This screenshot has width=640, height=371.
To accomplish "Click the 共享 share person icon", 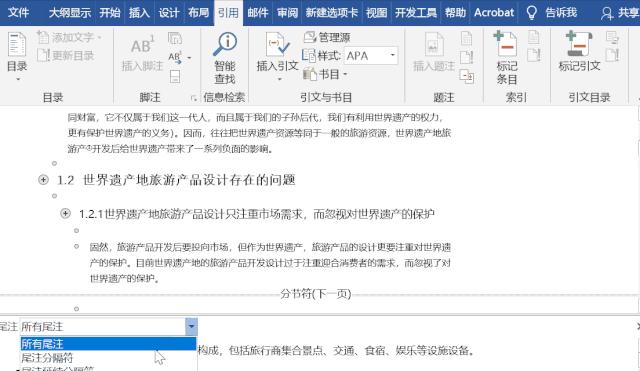I will 607,13.
